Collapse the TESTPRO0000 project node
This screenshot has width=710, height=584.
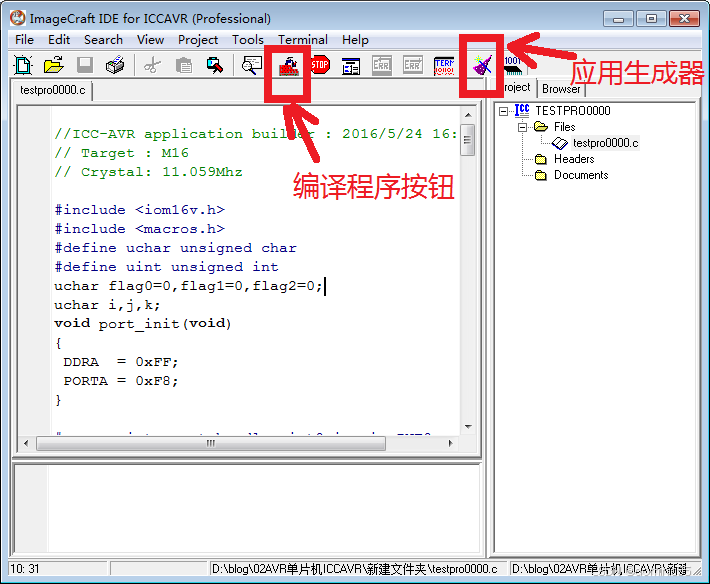[503, 111]
